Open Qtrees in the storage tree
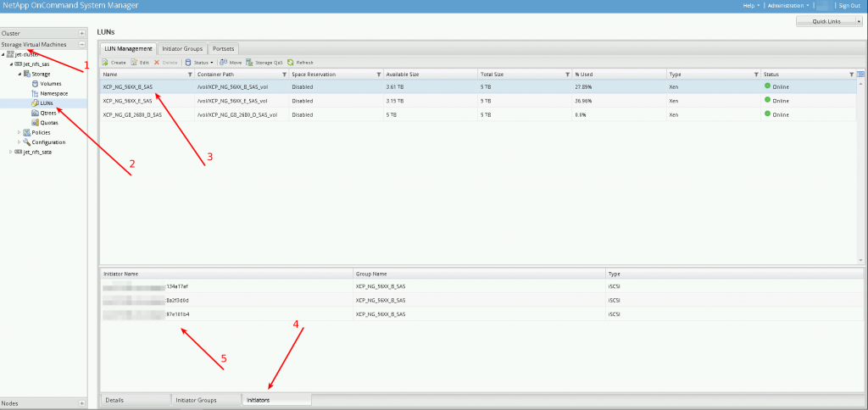This screenshot has width=868, height=410. pyautogui.click(x=44, y=113)
